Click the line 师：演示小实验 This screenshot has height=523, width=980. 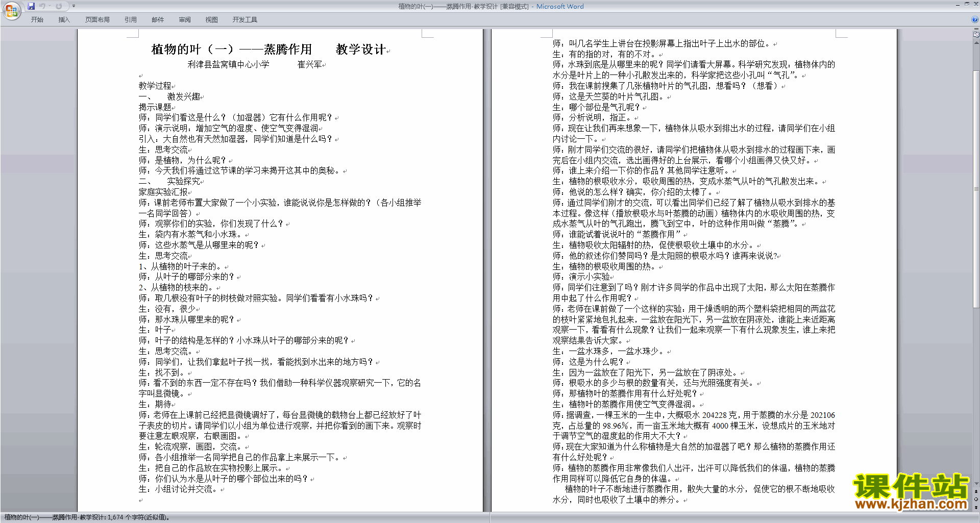(581, 277)
